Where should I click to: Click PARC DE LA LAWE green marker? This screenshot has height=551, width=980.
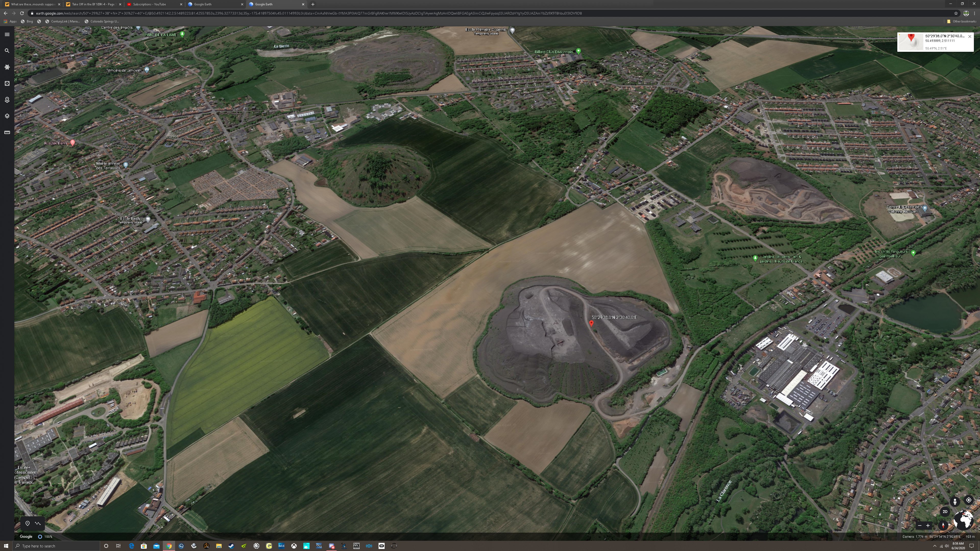click(x=182, y=34)
